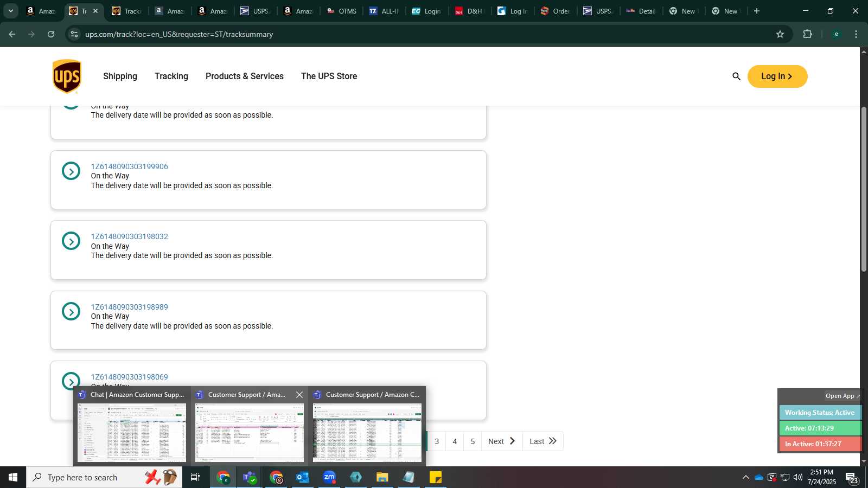This screenshot has width=868, height=488.
Task: Open the browser extensions puzzle icon
Action: [x=807, y=34]
